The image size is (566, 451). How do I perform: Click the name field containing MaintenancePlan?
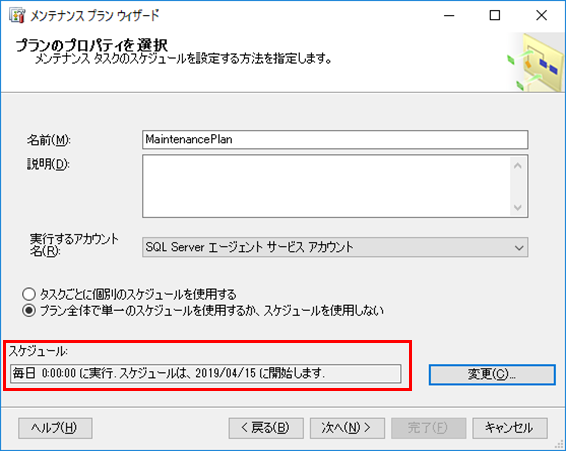(335, 139)
